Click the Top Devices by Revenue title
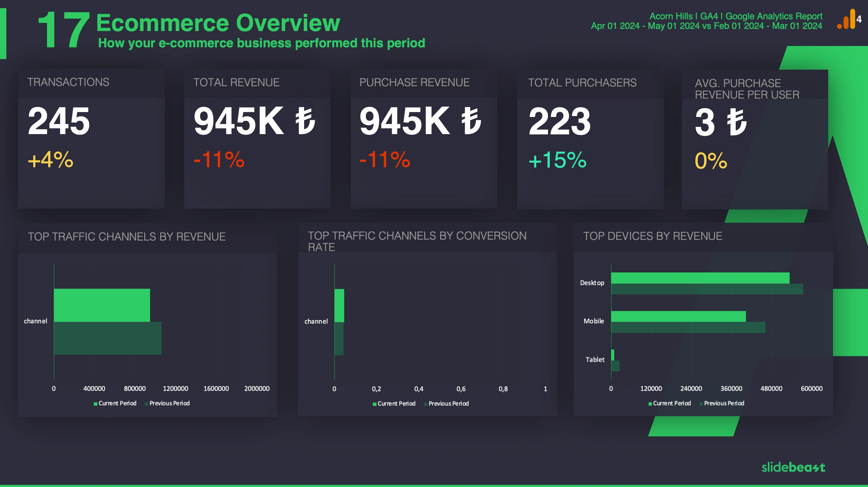This screenshot has width=868, height=487. pyautogui.click(x=653, y=236)
